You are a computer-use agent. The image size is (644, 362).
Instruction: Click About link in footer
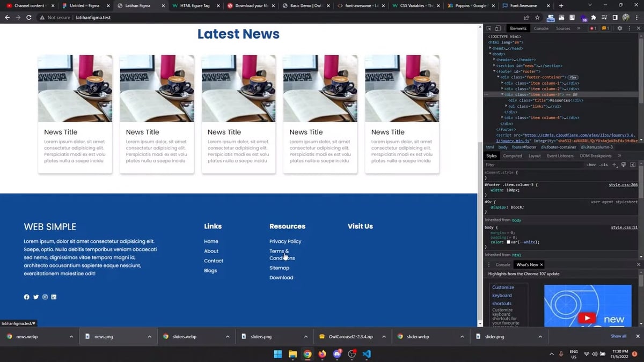click(211, 251)
